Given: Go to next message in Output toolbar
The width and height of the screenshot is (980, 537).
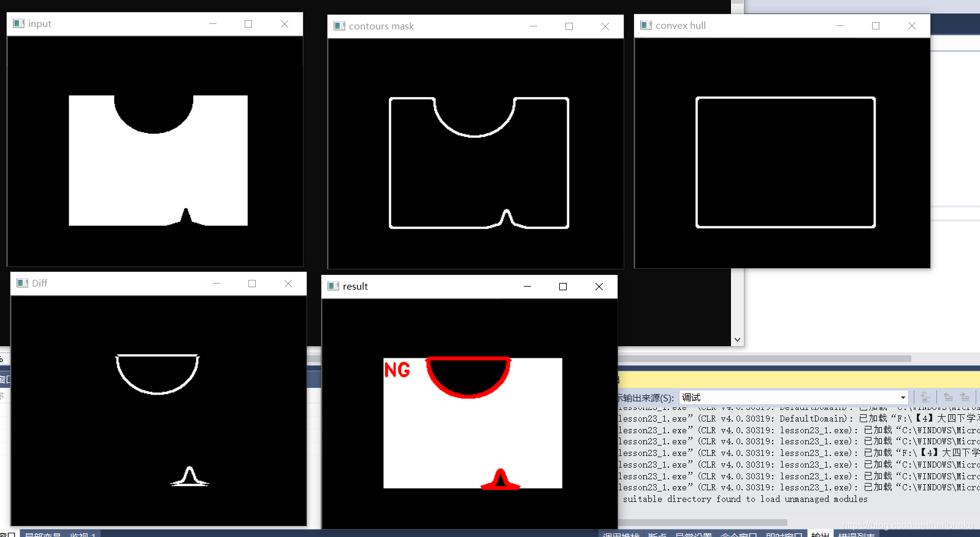Looking at the screenshot, I should coord(965,397).
